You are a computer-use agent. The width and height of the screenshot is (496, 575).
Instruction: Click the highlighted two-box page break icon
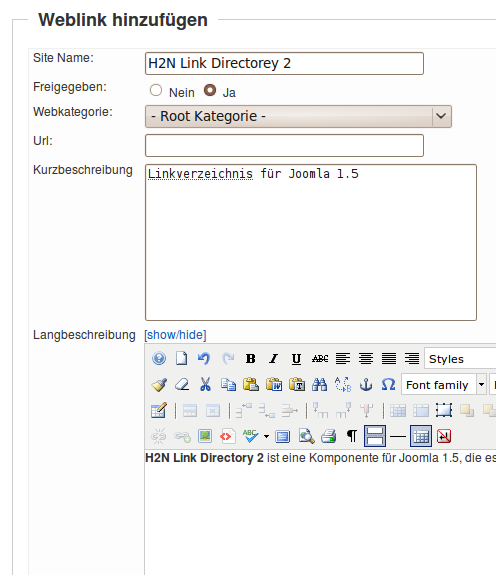pyautogui.click(x=375, y=436)
